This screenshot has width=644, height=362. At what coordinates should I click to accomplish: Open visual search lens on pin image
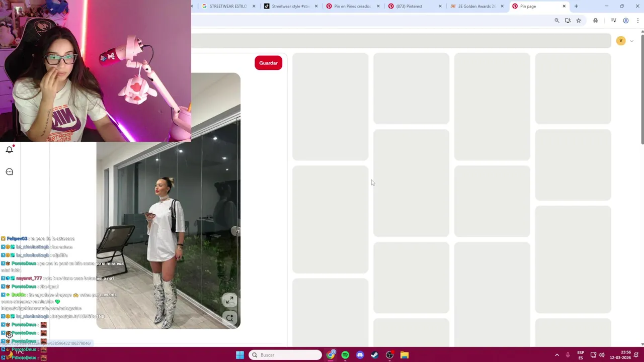click(230, 318)
